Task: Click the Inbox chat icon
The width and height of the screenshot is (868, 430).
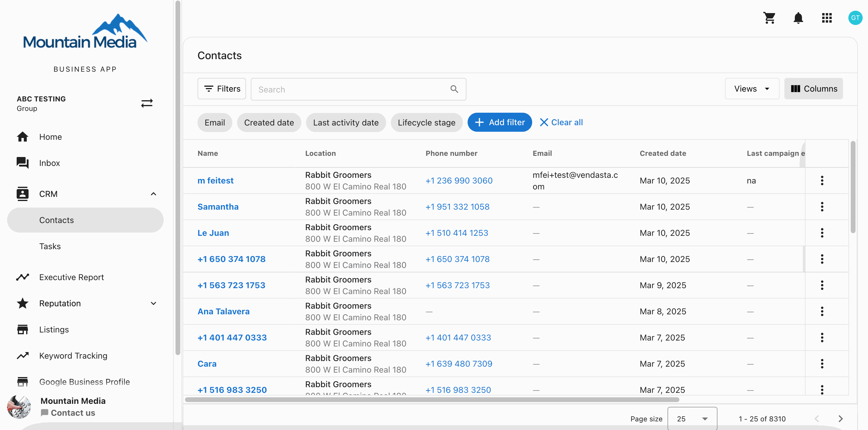Action: [x=23, y=163]
